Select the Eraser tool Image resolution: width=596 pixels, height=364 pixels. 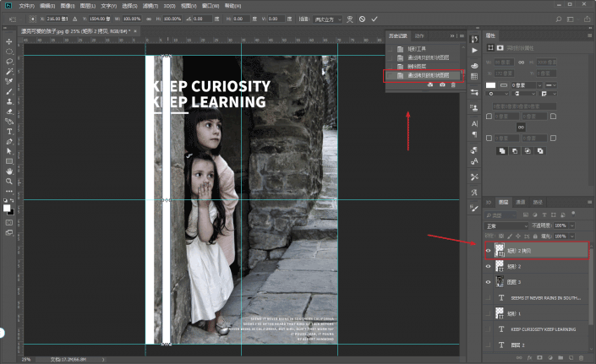coord(9,111)
